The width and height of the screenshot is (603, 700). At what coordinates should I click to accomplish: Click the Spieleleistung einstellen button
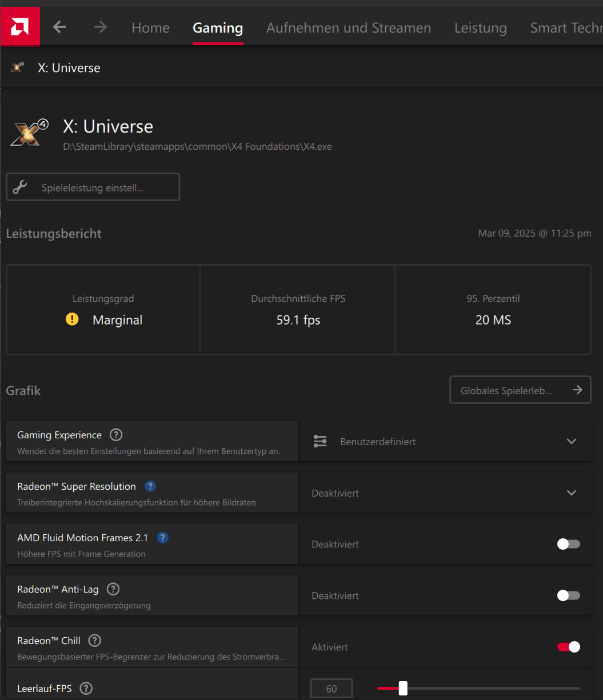pyautogui.click(x=93, y=187)
